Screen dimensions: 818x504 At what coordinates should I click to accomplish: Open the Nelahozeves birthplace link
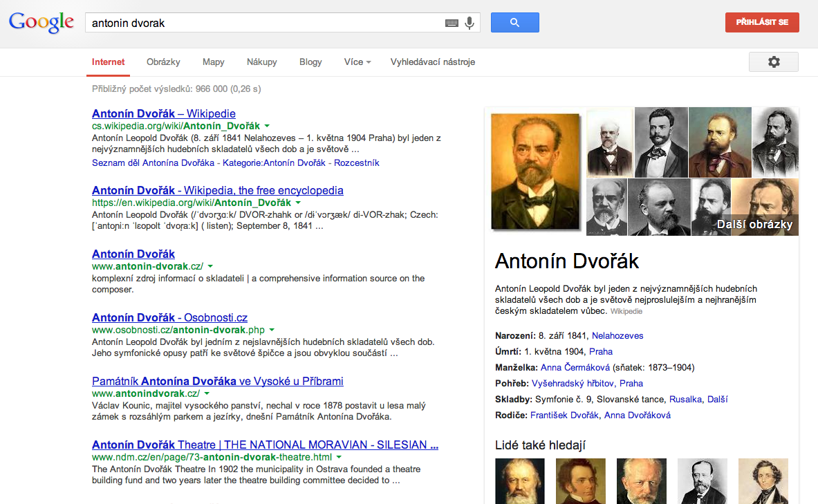pos(617,336)
